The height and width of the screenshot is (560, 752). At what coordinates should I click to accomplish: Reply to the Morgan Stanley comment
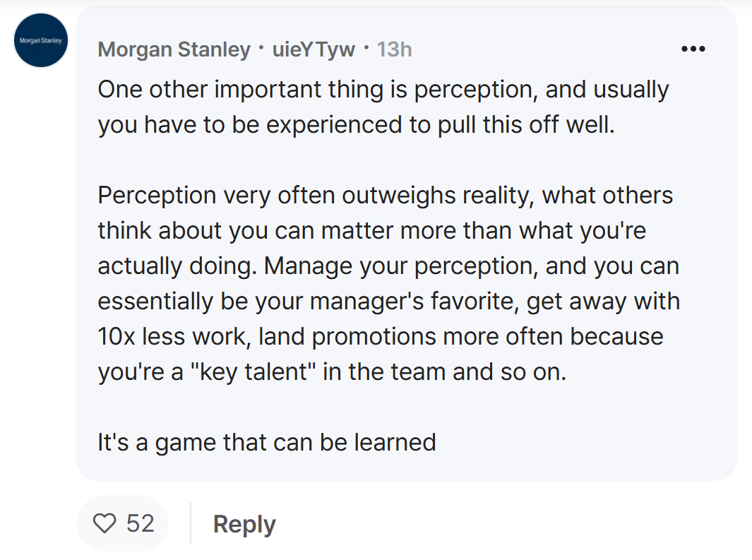tap(244, 523)
